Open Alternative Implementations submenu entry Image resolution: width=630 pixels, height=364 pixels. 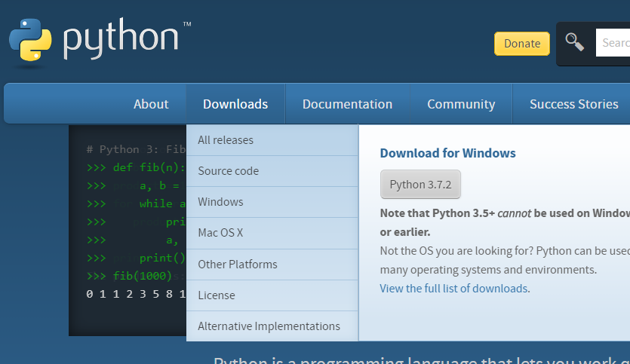click(x=272, y=326)
